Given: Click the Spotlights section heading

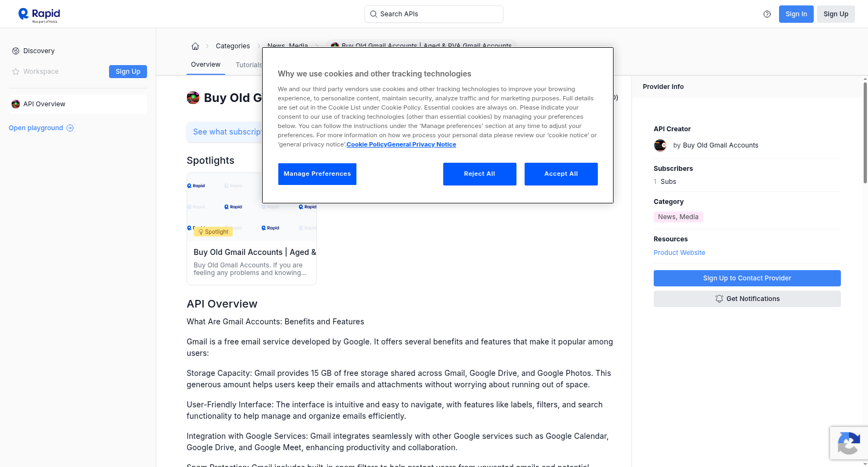Looking at the screenshot, I should (x=210, y=161).
